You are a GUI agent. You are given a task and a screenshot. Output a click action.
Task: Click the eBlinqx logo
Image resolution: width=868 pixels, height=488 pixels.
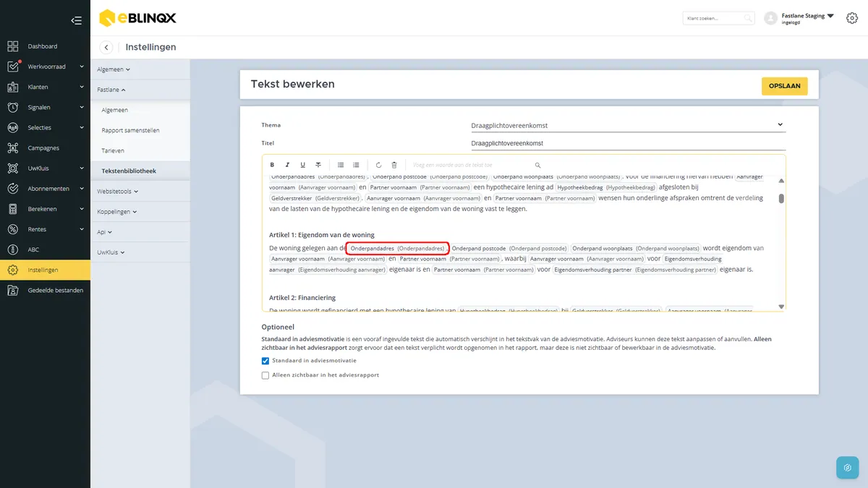coord(137,17)
